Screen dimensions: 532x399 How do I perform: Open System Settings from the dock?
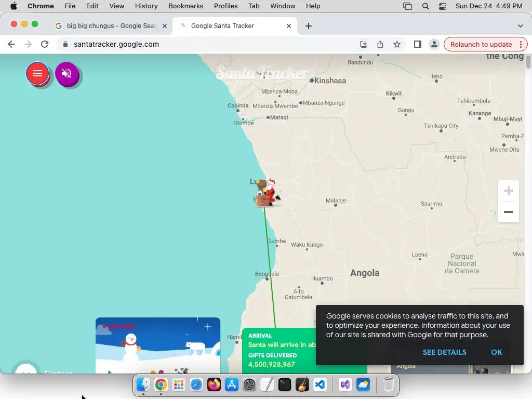[x=249, y=385]
